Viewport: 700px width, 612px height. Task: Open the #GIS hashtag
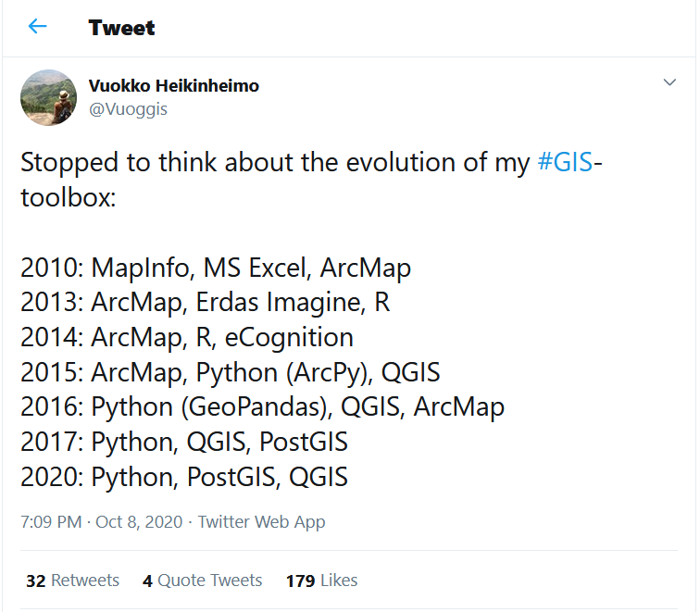coord(564,163)
